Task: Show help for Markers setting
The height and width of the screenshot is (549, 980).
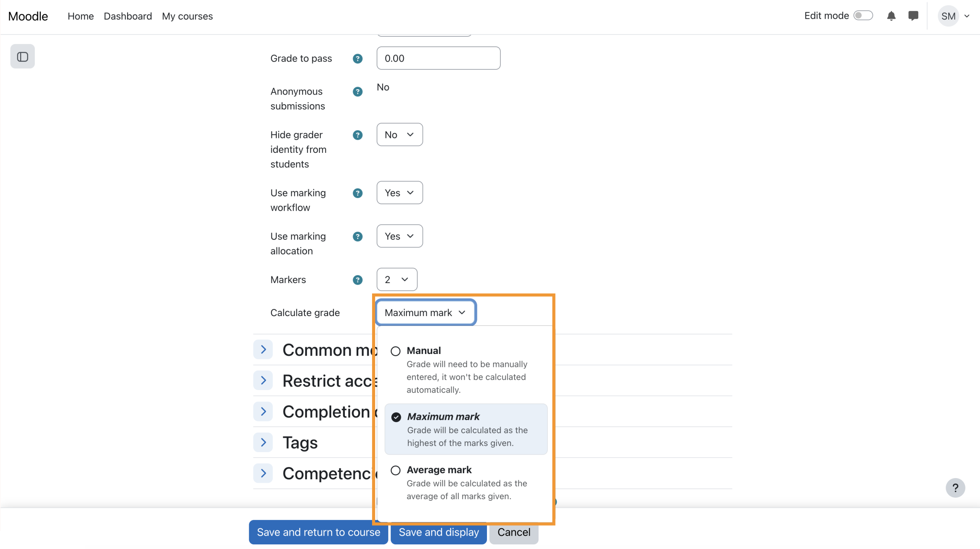Action: pos(358,280)
